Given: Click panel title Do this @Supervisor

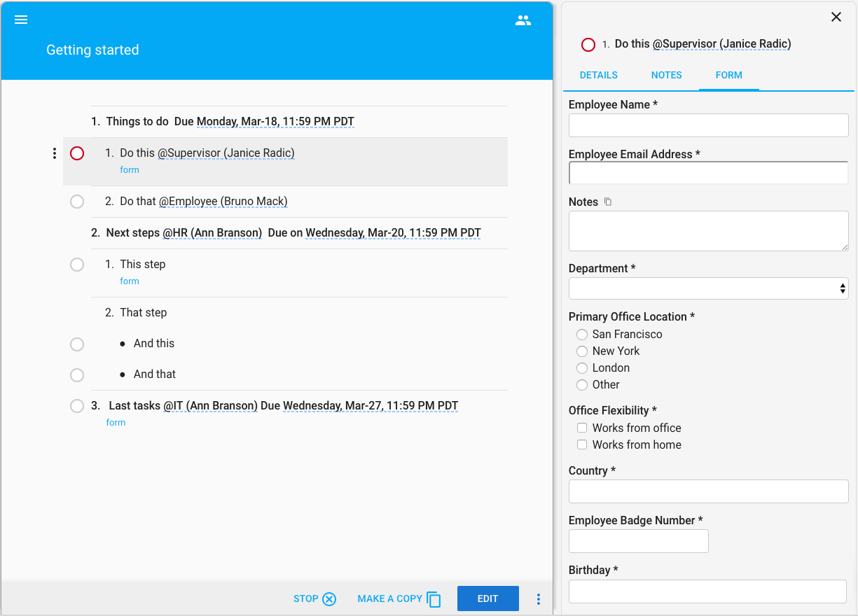Looking at the screenshot, I should coord(703,44).
